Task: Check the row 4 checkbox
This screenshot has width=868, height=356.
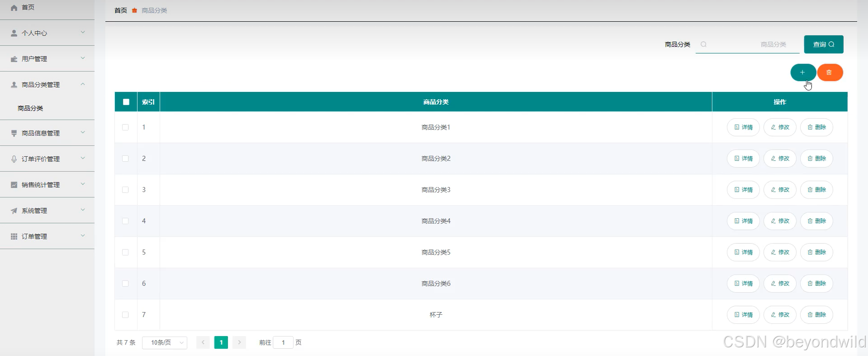Action: 125,221
